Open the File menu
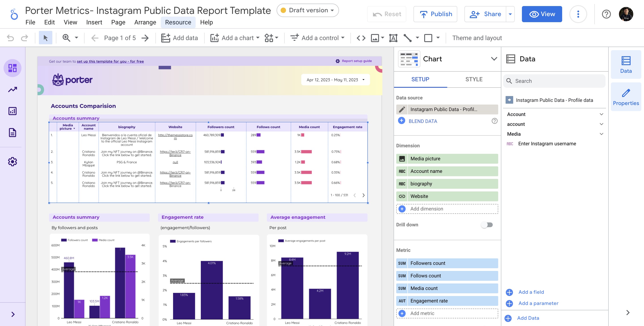Viewport: 644px width, 326px height. coord(30,22)
